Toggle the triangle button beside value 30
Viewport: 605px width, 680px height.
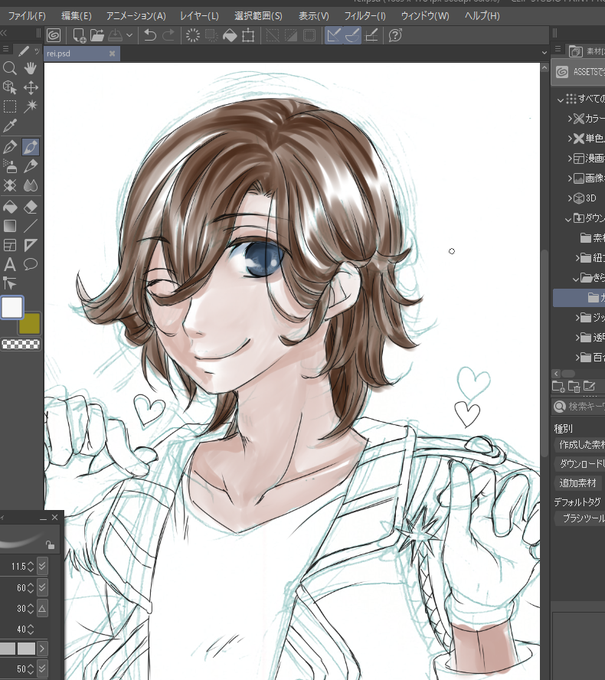tap(42, 608)
